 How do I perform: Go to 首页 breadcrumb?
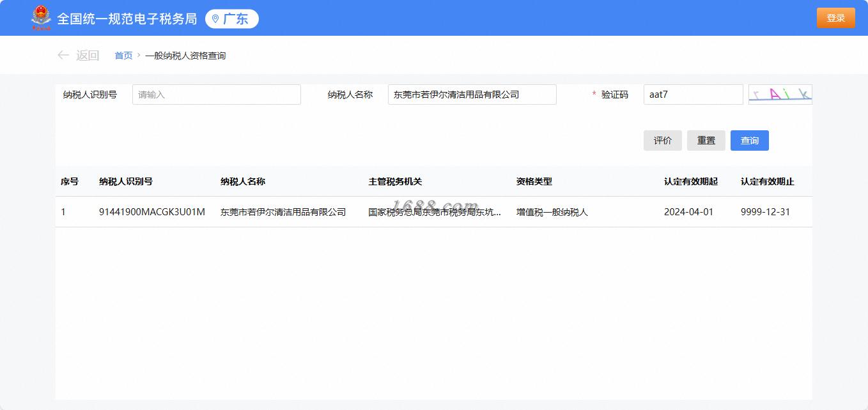123,56
